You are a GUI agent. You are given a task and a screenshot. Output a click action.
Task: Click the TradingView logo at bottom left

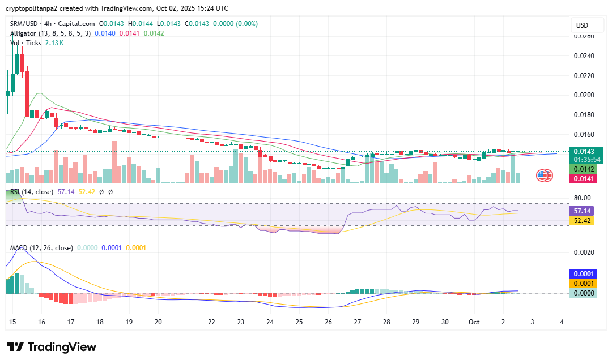pyautogui.click(x=52, y=347)
